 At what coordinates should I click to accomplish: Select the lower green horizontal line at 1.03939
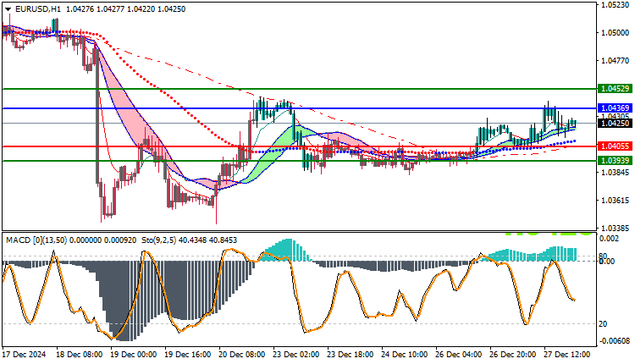click(299, 161)
